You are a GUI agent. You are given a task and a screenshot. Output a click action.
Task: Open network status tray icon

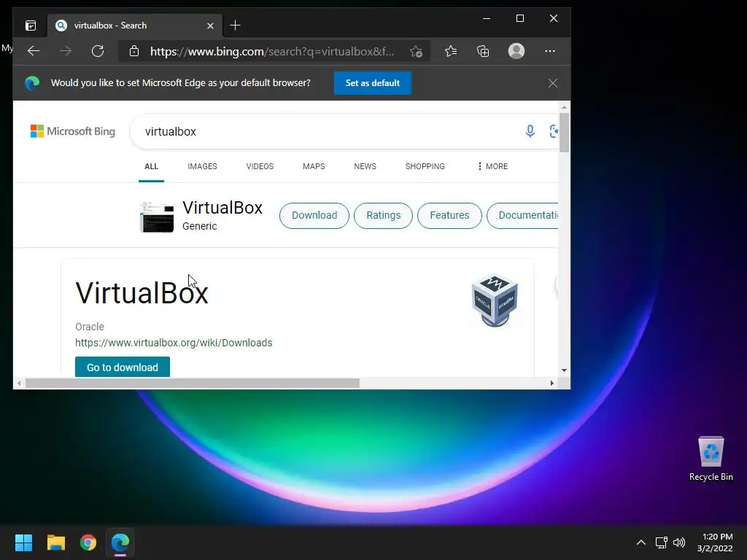661,542
